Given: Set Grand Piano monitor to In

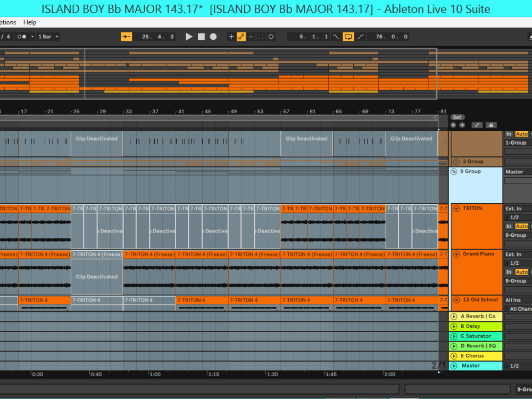Looking at the screenshot, I should [x=509, y=272].
